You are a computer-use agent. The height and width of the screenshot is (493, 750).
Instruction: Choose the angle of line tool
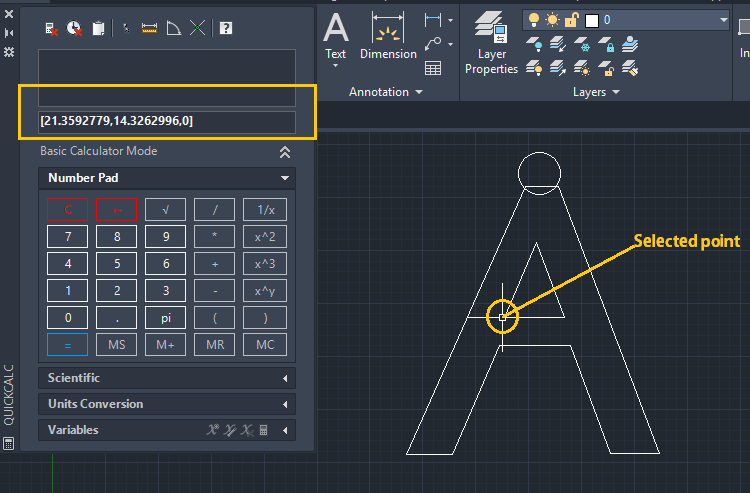[x=173, y=28]
